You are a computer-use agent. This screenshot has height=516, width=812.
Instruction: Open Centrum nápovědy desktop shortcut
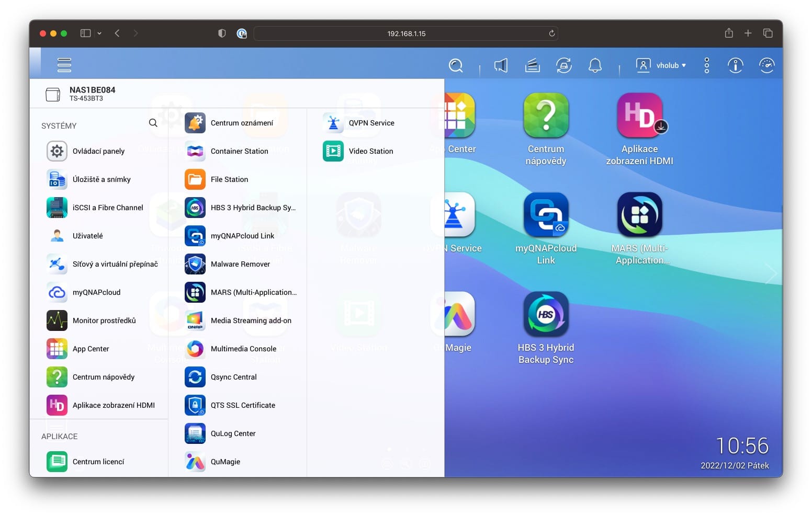[546, 116]
